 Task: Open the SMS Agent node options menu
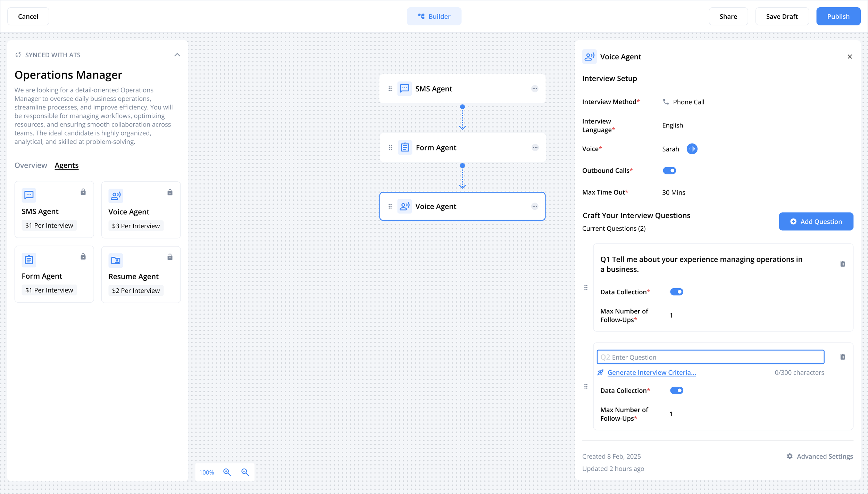(x=535, y=89)
